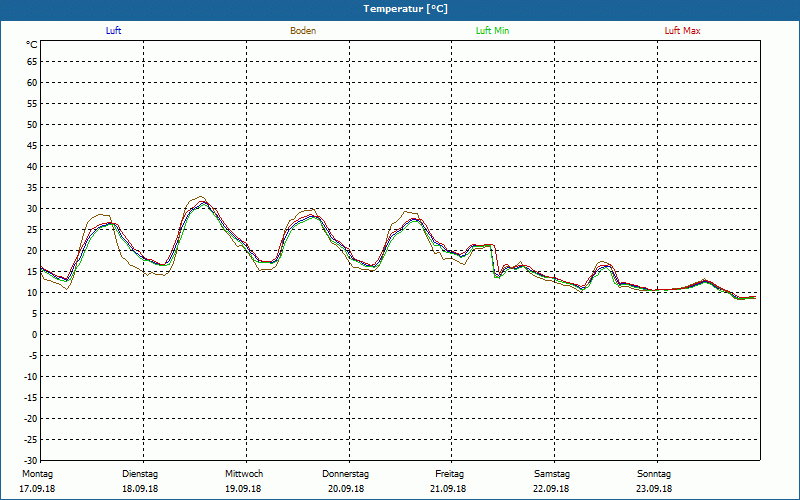Click the 'Temperatur [°C]' chart title
Screen dimensions: 800x500
click(x=406, y=9)
